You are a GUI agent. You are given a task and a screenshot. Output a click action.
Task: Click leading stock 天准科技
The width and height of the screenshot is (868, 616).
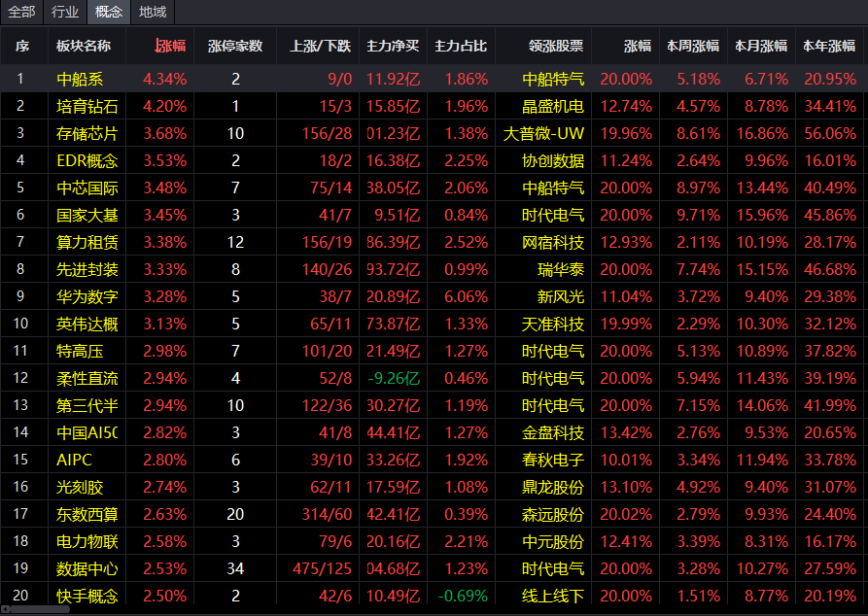pyautogui.click(x=553, y=324)
